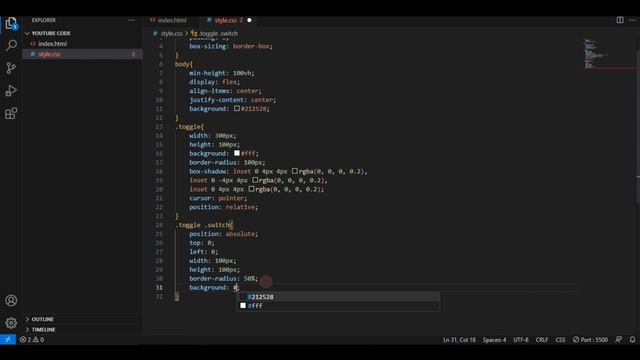Select style.css in the Explorer tree
Screen dimensions: 640x360
[82, 54]
